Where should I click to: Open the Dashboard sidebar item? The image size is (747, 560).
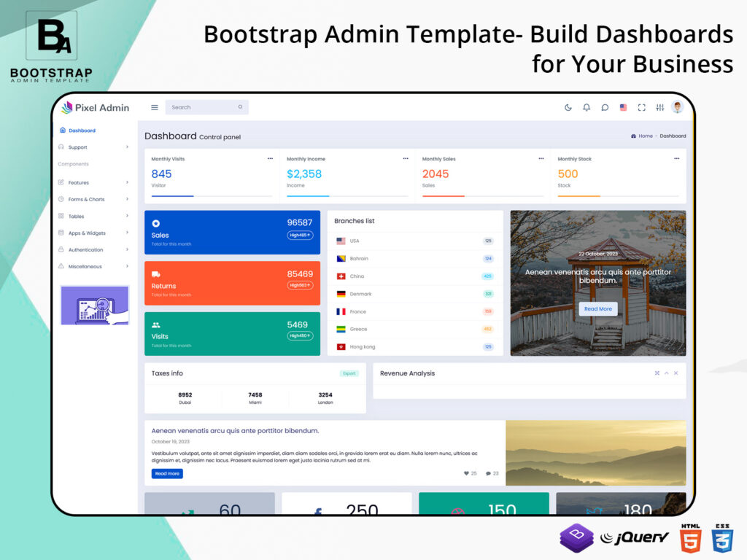(x=80, y=131)
